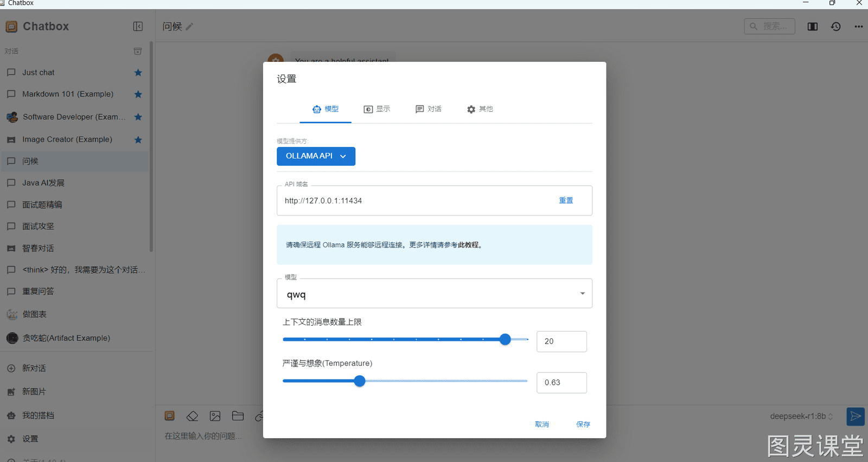The height and width of the screenshot is (462, 868).
Task: Click the pencil icon to rename 问候
Action: point(189,27)
